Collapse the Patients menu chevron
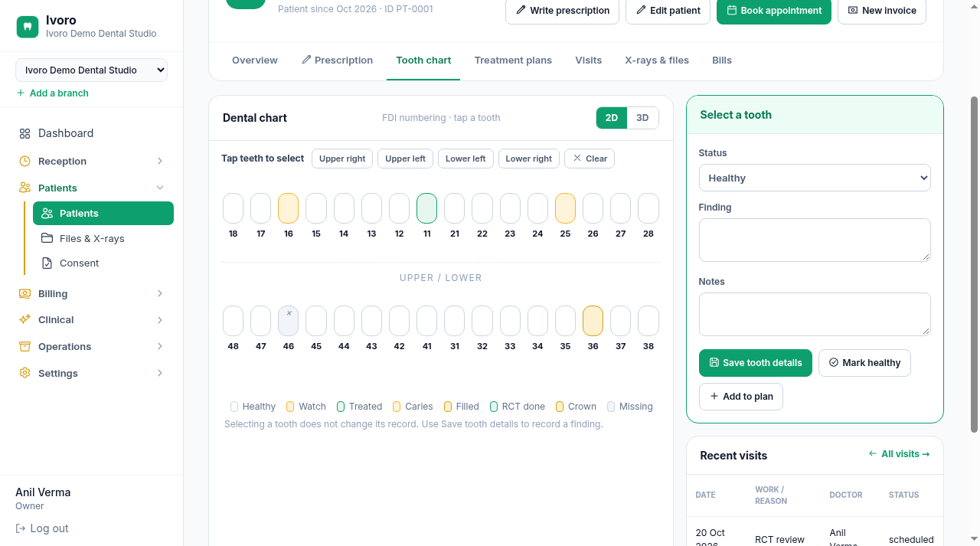This screenshot has height=546, width=980. (160, 188)
